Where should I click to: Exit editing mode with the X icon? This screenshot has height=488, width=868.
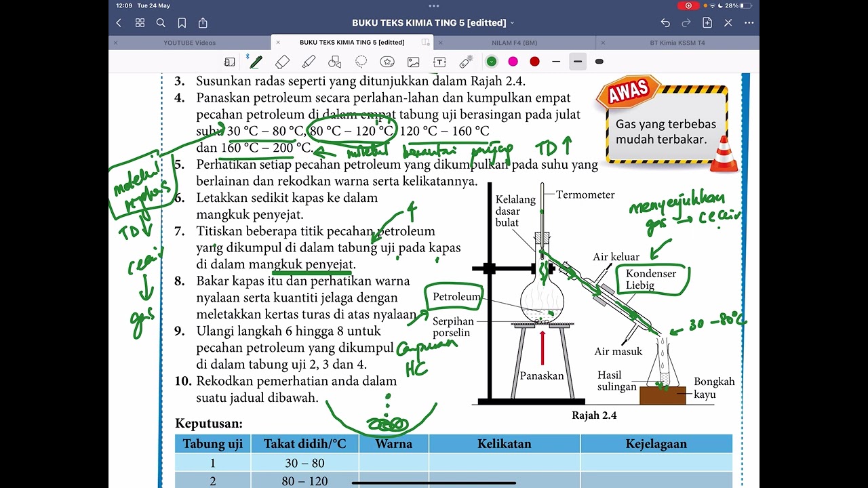tap(728, 23)
